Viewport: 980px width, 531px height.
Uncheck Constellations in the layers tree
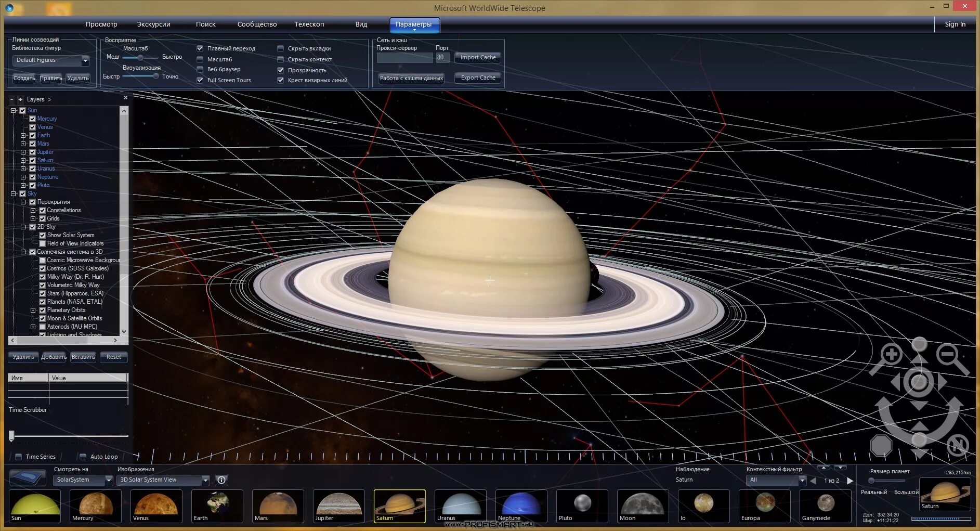tap(43, 210)
